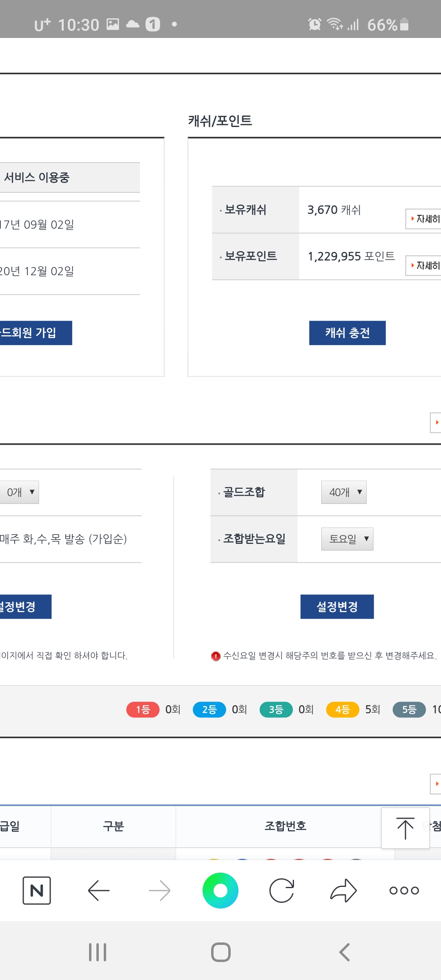Tap the browser forward arrow
This screenshot has height=980, width=441.
click(160, 890)
